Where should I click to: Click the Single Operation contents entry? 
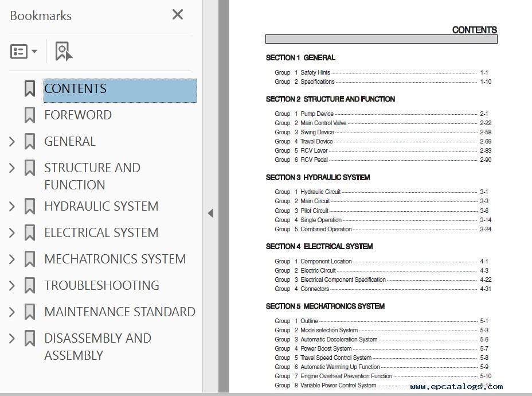click(x=383, y=220)
